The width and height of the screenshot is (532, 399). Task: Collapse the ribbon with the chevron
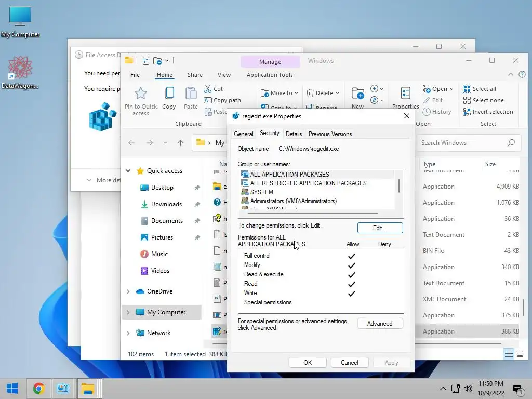[510, 74]
